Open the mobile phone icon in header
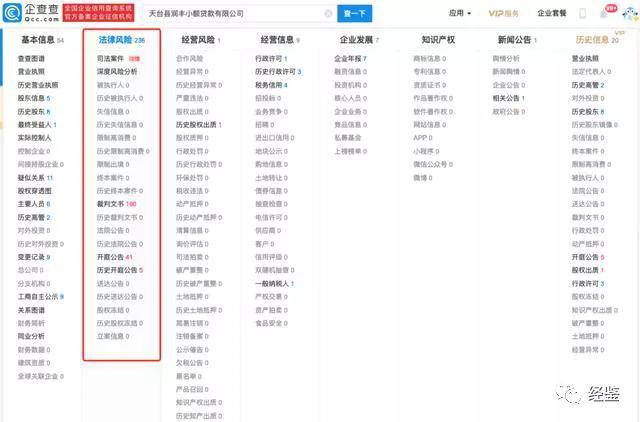The height and width of the screenshot is (422, 640). click(582, 13)
